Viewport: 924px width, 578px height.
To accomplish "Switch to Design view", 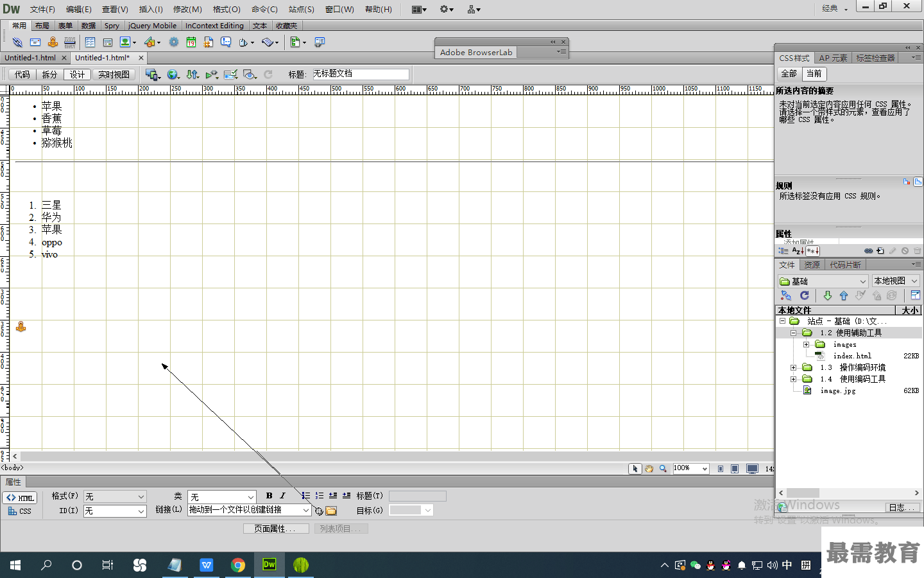I will coord(77,74).
